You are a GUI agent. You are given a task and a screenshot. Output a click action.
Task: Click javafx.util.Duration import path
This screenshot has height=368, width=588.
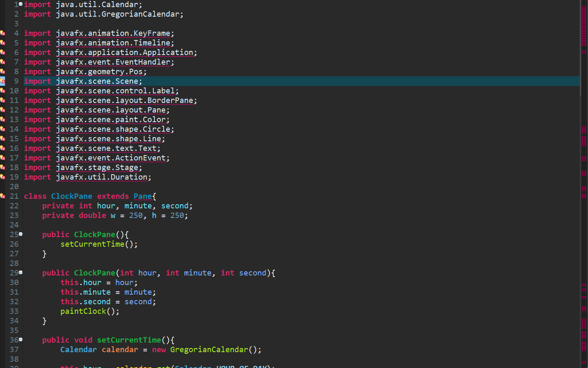pyautogui.click(x=102, y=177)
